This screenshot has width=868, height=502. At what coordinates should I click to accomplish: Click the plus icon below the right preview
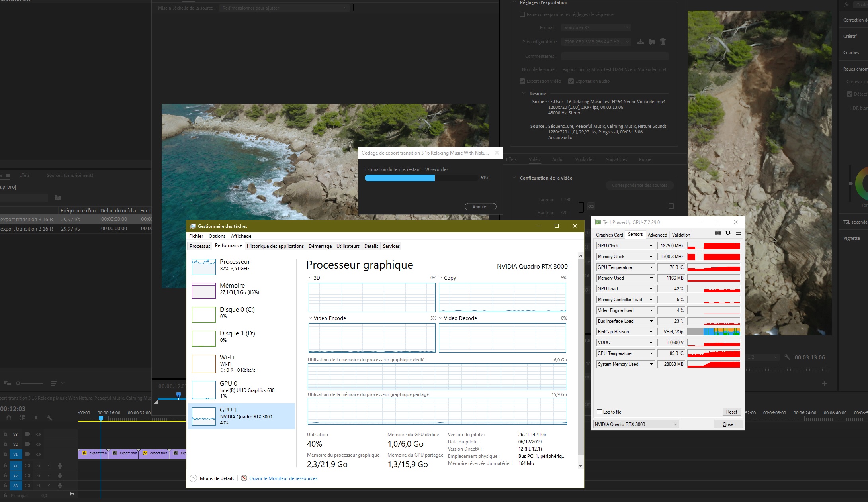[824, 383]
